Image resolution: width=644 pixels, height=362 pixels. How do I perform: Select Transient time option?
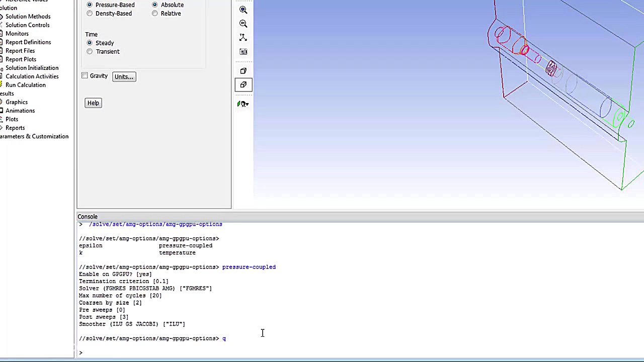click(90, 52)
